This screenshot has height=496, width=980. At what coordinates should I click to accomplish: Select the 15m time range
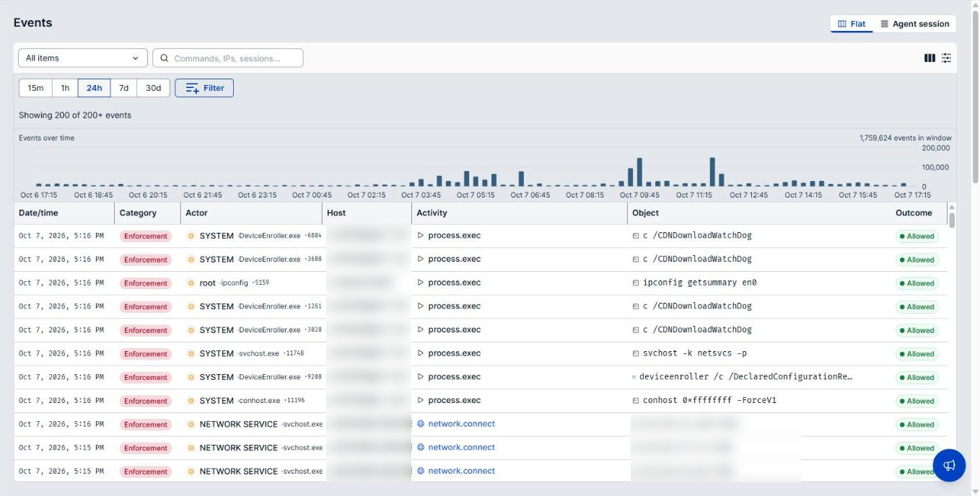(35, 88)
